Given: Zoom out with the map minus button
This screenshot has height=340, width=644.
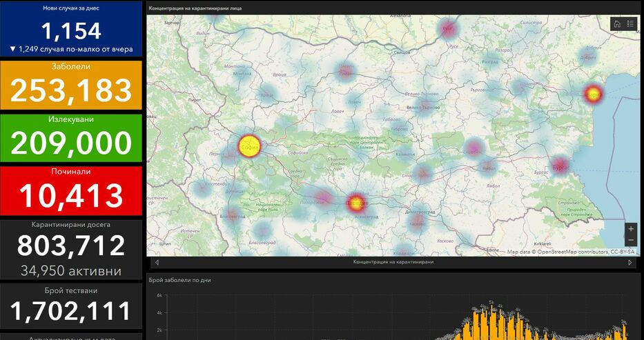Looking at the screenshot, I should pyautogui.click(x=631, y=240).
